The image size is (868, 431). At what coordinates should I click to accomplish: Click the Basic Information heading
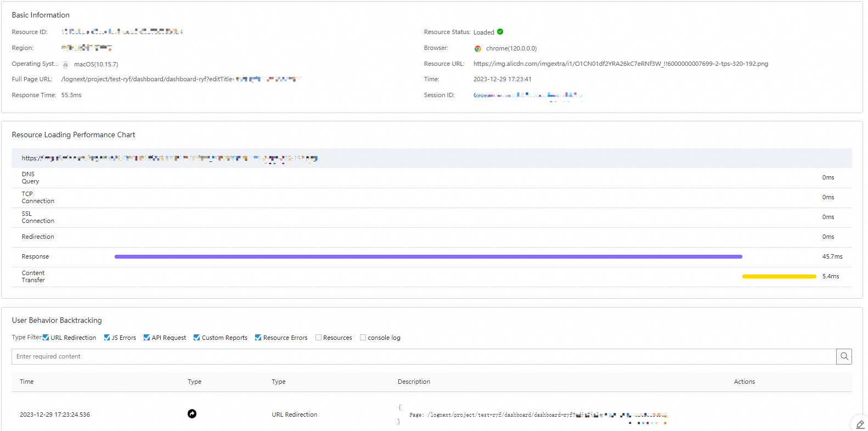tap(41, 15)
